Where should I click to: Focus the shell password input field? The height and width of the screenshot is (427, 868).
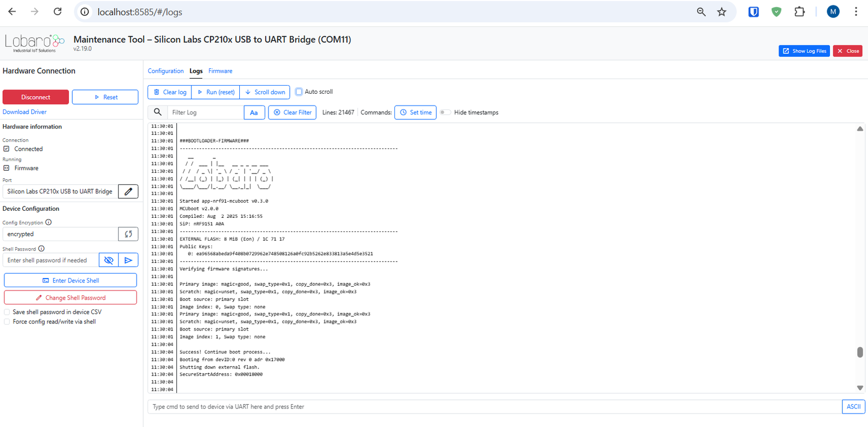(51, 260)
